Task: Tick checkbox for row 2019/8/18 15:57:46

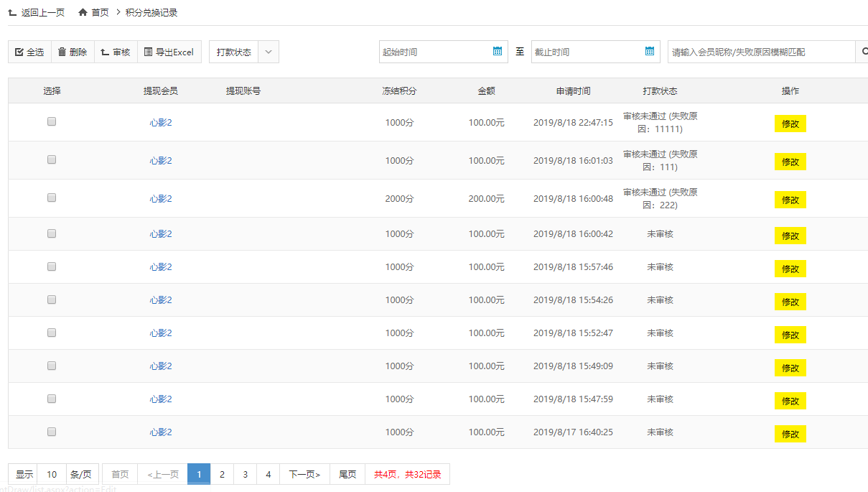Action: (x=52, y=266)
